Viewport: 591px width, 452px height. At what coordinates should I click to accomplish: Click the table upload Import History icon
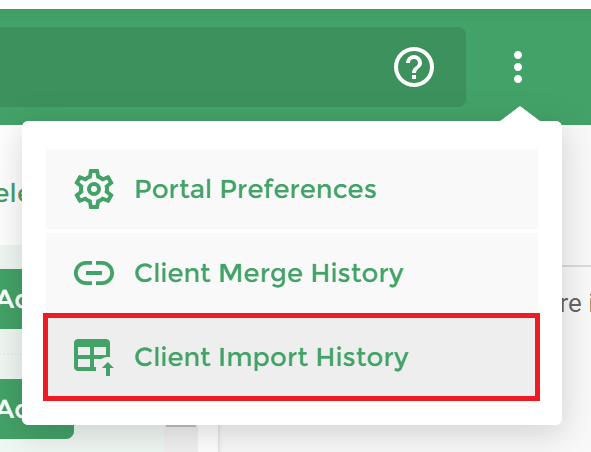(94, 357)
